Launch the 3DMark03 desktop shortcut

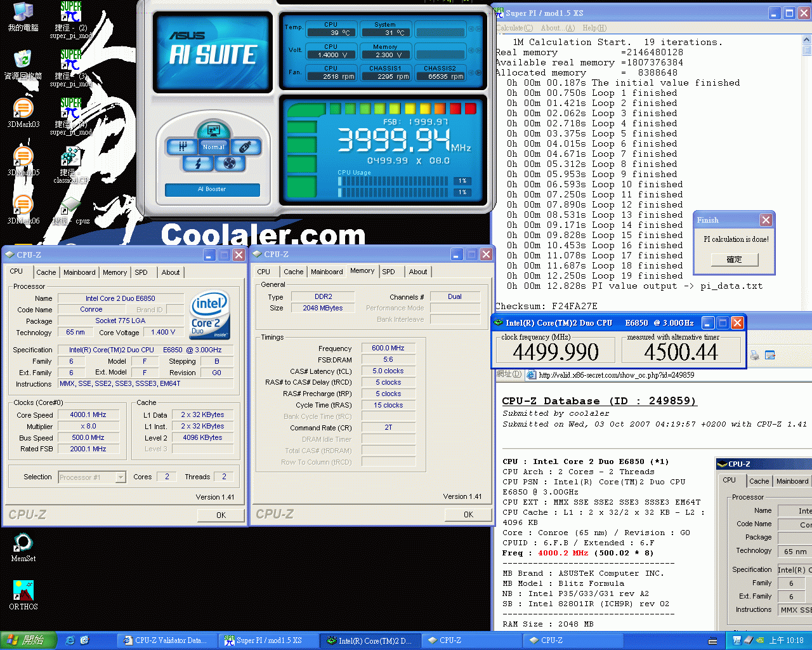coord(23,113)
